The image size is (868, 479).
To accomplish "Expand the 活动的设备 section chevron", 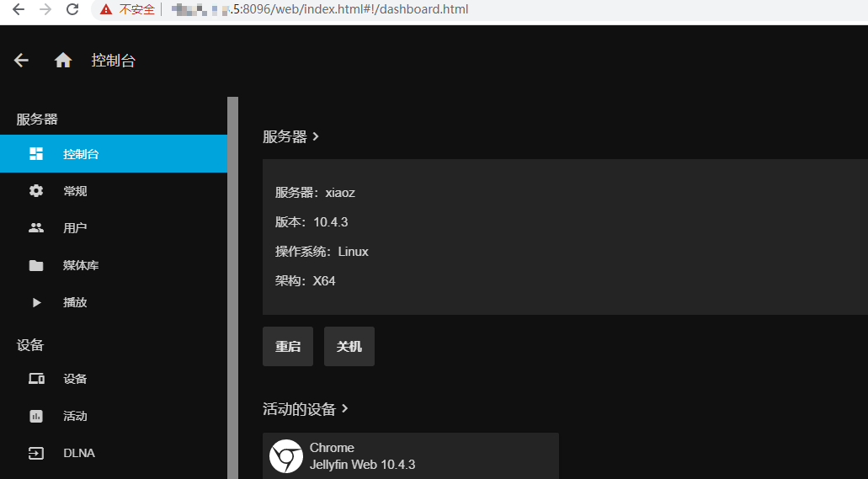I will click(345, 409).
